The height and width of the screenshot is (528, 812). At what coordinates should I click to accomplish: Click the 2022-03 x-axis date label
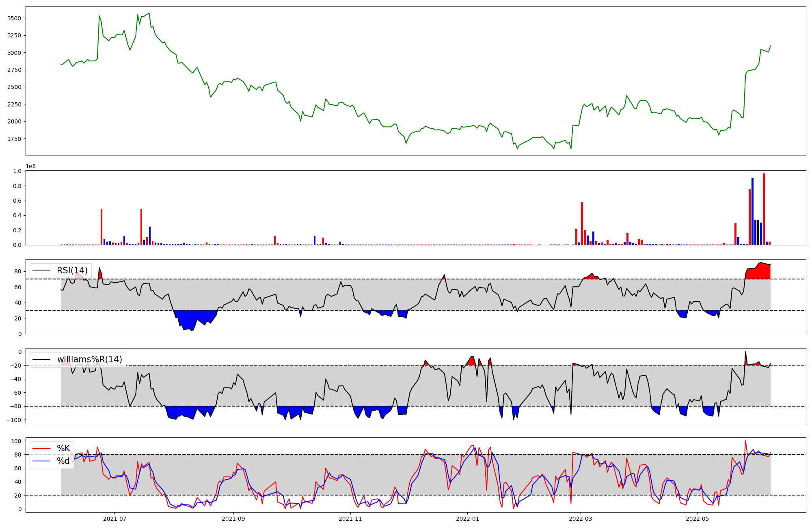581,519
